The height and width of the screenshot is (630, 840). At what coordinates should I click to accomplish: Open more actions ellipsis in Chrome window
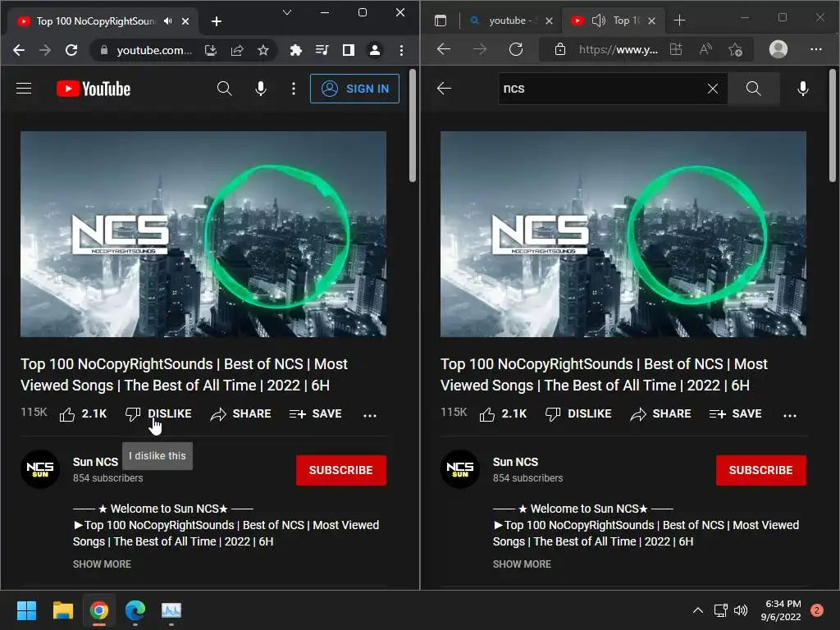tap(370, 414)
